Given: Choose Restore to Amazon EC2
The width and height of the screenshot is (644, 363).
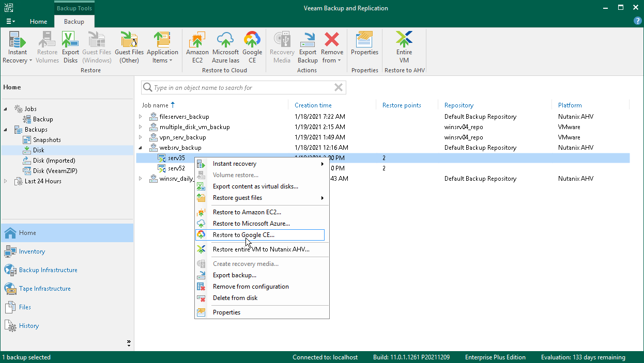Looking at the screenshot, I should tap(262, 212).
